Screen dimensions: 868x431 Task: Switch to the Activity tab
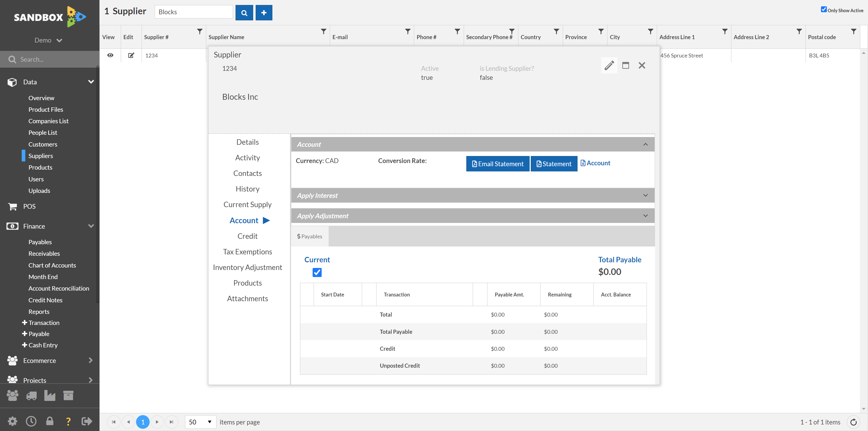pos(247,158)
